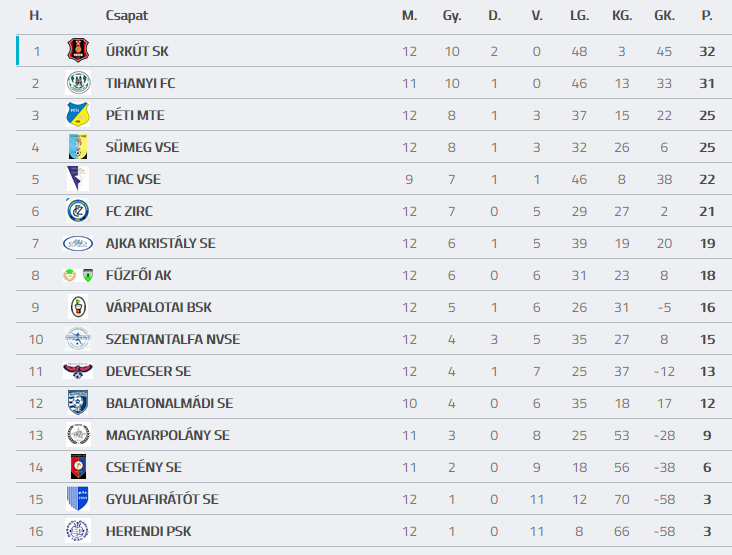Click the Csetény SE red-black badge
Screen dimensions: 732x555
point(78,467)
